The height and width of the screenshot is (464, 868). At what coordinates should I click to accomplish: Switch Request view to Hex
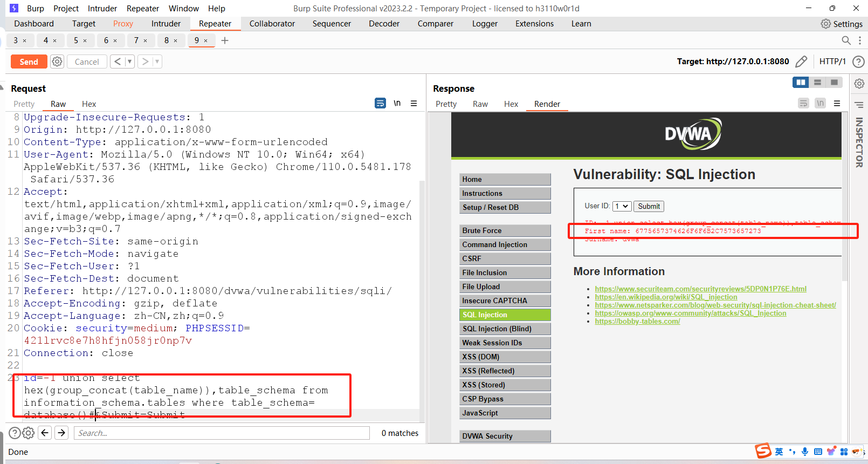(89, 104)
